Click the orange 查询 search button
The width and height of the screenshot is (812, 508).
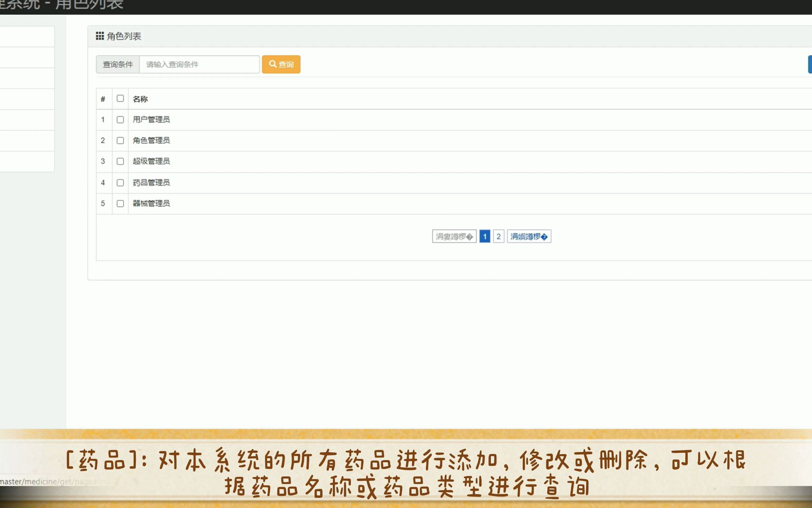281,64
